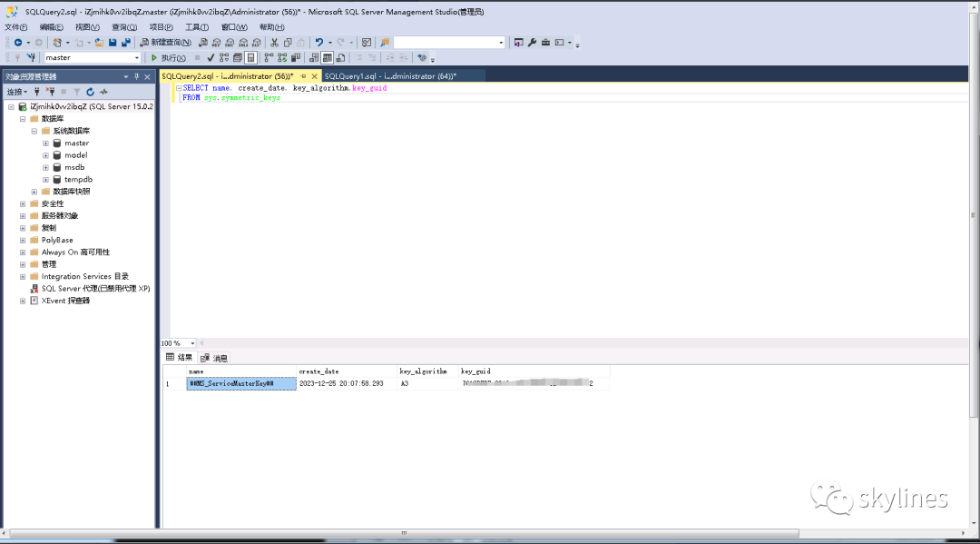This screenshot has width=980, height=544.
Task: Expand the master database node
Action: (x=45, y=143)
